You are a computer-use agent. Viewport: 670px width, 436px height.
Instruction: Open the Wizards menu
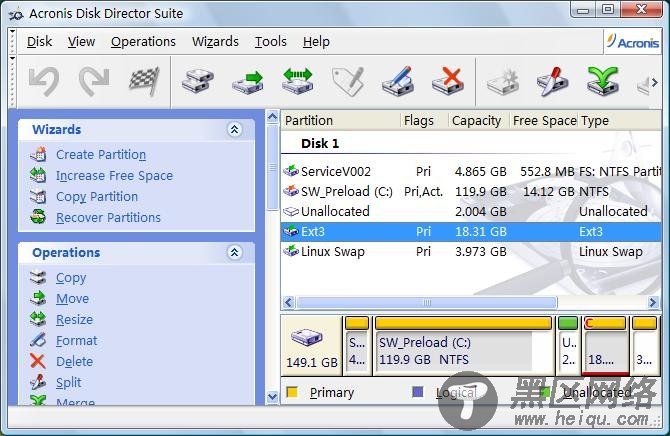pyautogui.click(x=215, y=41)
